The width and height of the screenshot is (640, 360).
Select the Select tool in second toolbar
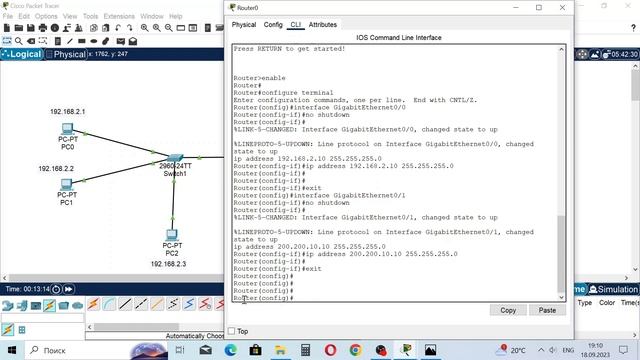tap(7, 41)
